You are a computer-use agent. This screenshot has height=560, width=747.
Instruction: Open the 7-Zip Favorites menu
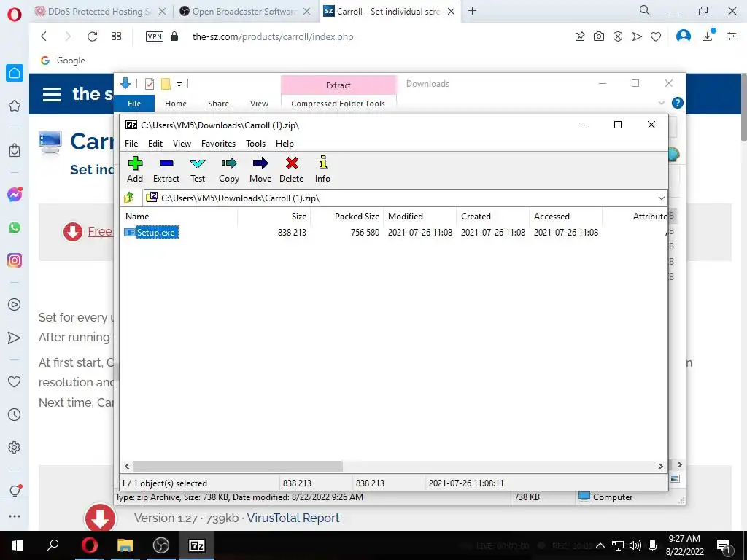218,144
